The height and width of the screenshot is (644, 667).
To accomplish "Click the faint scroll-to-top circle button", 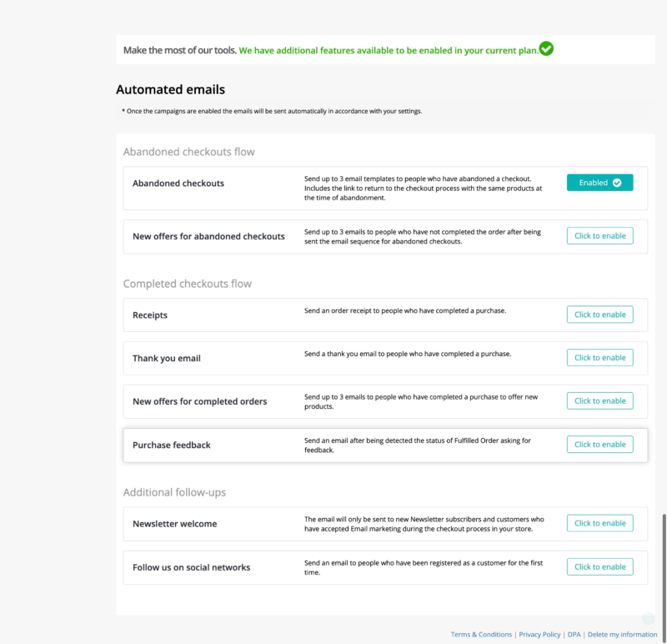I will tap(648, 618).
